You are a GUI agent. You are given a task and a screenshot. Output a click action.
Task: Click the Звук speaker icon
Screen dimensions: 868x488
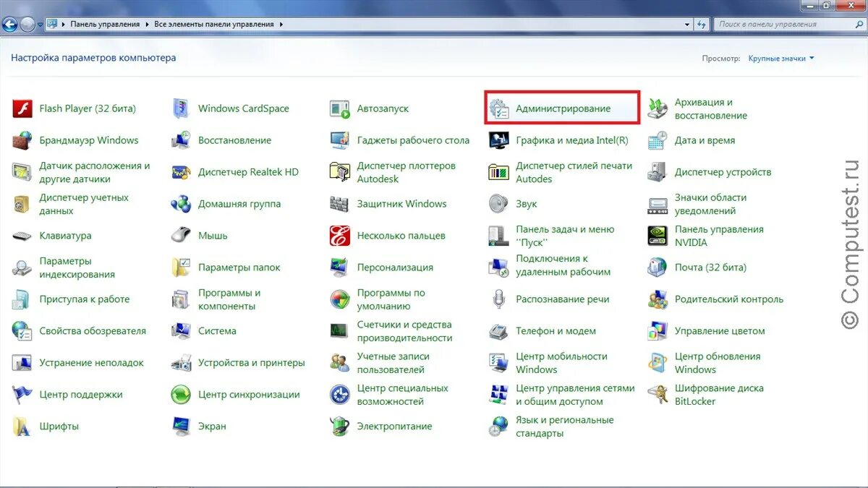499,204
